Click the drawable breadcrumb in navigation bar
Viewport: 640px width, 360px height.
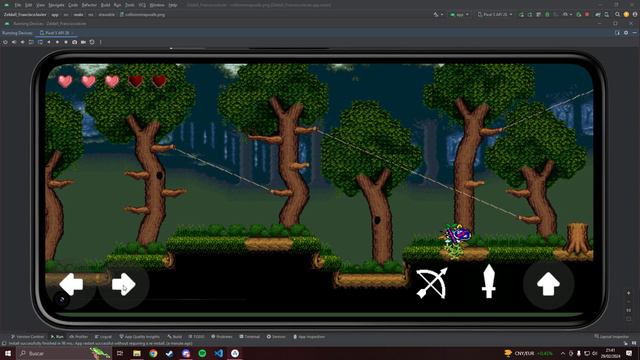click(x=106, y=15)
